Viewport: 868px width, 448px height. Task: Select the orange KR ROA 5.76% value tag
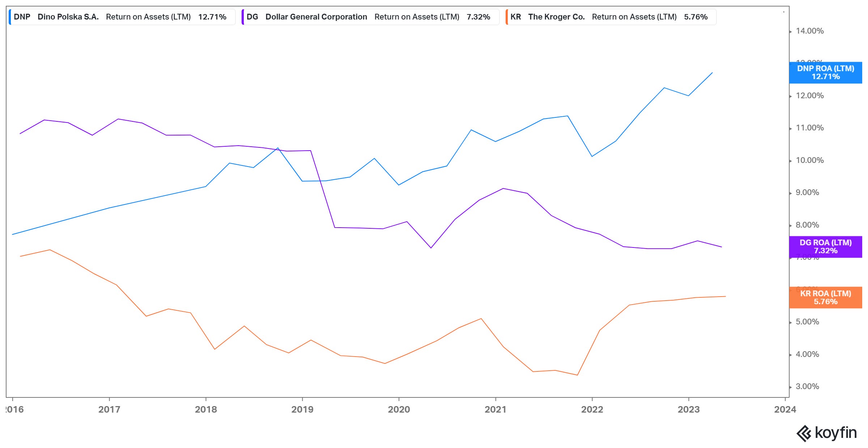pyautogui.click(x=826, y=298)
